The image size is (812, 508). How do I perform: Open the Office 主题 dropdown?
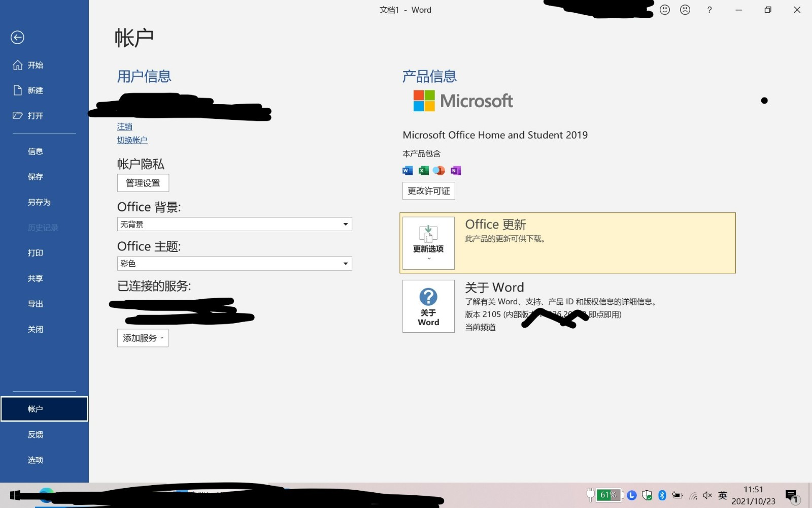(234, 263)
